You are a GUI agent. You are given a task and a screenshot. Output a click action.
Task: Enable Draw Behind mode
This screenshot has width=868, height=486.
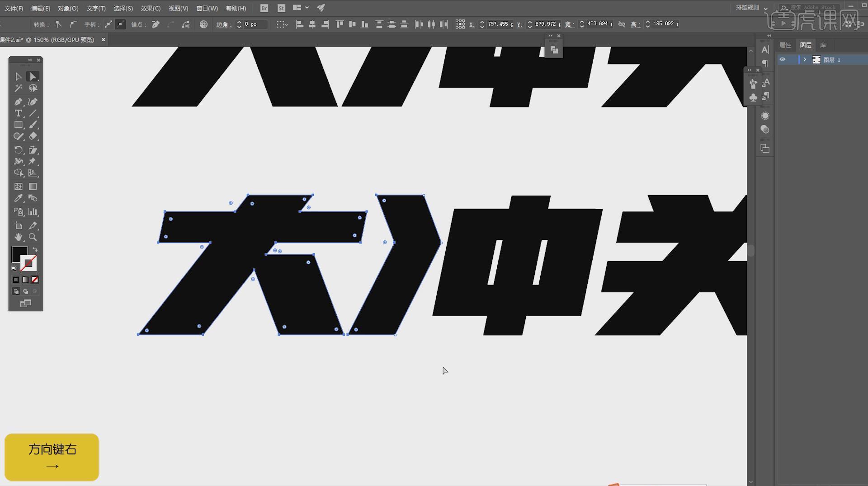(25, 291)
